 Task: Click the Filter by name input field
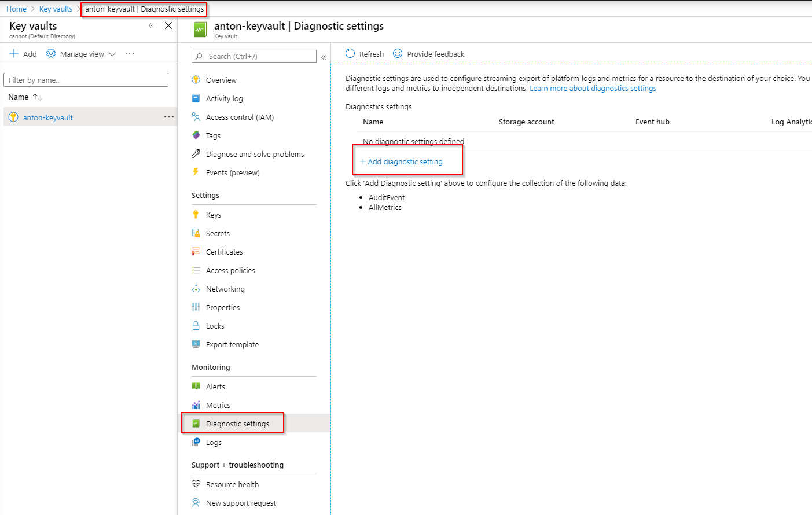click(86, 80)
